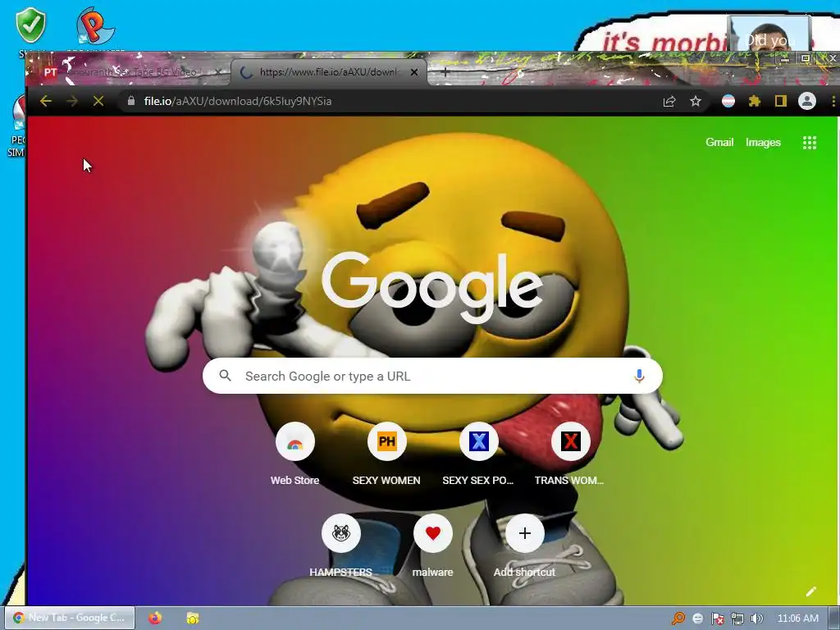
Task: Open the network tray icon
Action: pyautogui.click(x=737, y=619)
